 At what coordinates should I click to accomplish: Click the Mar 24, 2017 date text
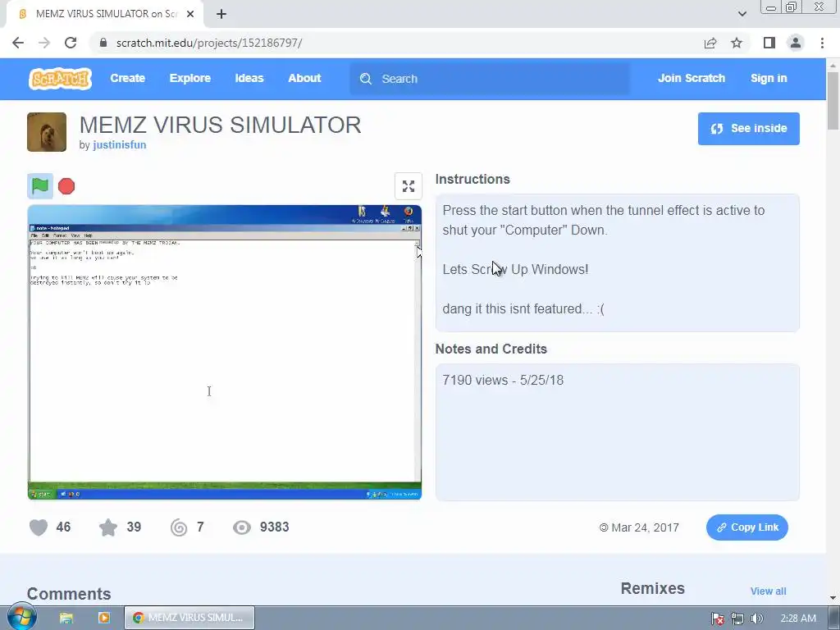pos(645,527)
